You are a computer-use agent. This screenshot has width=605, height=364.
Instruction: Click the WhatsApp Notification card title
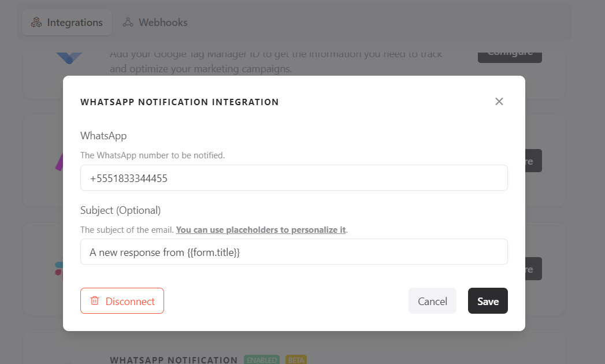coord(173,359)
